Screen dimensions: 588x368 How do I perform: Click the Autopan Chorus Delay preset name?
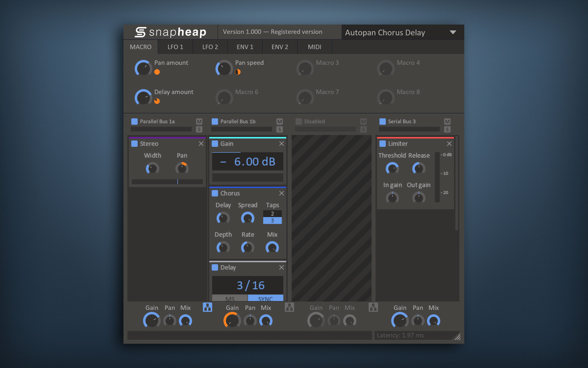pos(385,33)
